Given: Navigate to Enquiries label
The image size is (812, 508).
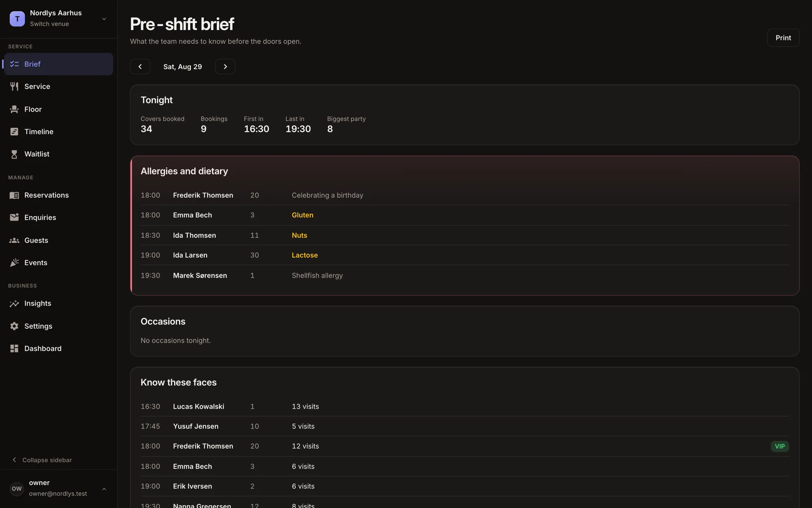Looking at the screenshot, I should tap(40, 217).
